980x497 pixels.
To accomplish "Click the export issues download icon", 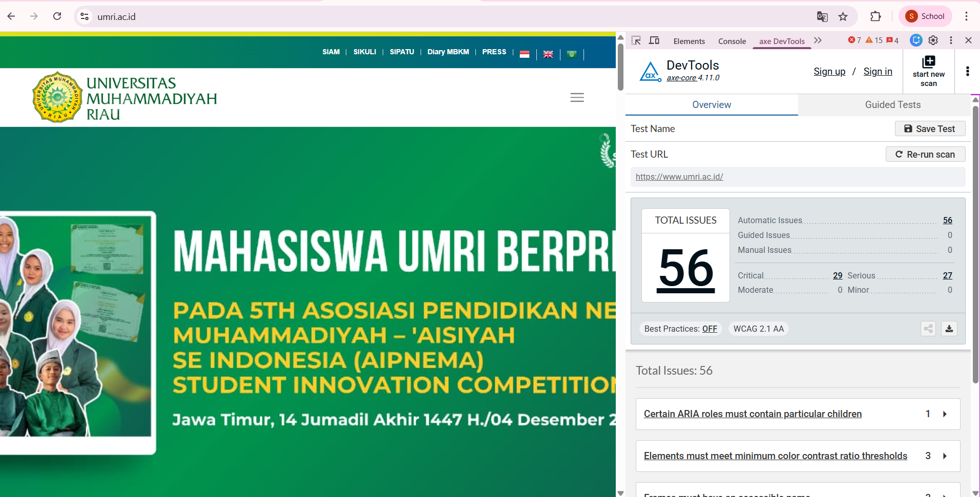I will (x=949, y=329).
